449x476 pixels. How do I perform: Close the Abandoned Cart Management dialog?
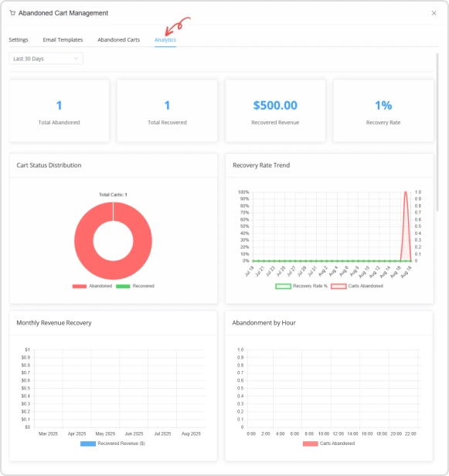point(434,13)
